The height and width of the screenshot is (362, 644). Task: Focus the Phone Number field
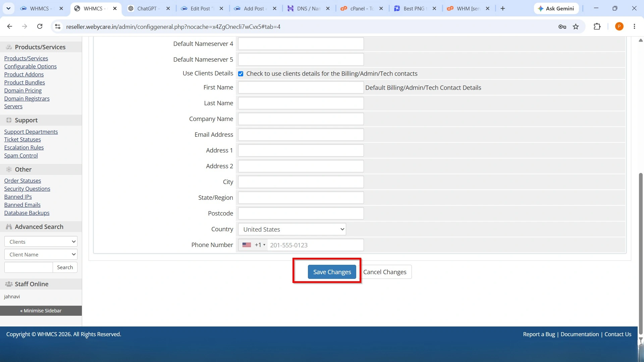(x=315, y=245)
